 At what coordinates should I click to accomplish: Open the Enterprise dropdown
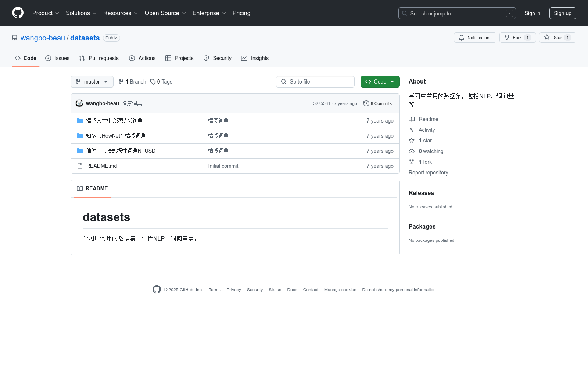(209, 13)
